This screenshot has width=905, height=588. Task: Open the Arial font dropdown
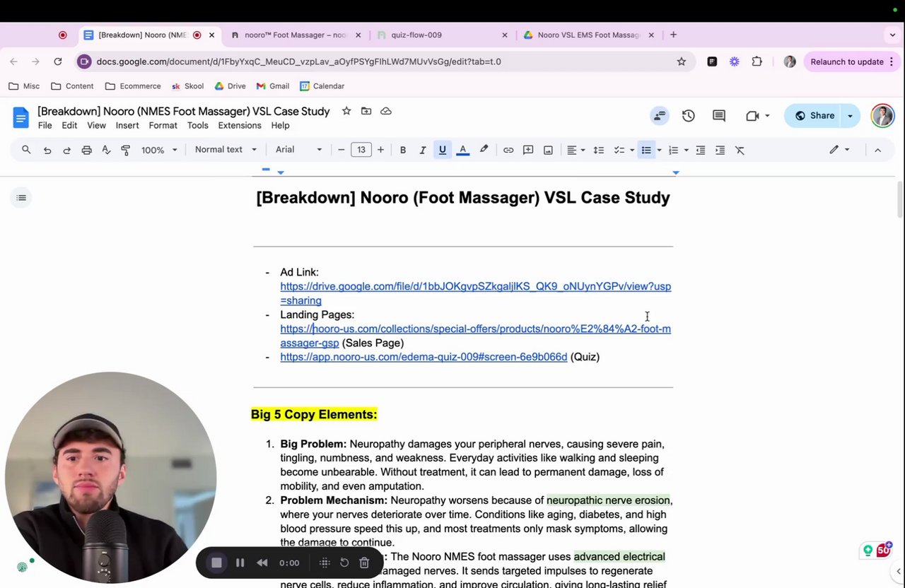pos(298,150)
